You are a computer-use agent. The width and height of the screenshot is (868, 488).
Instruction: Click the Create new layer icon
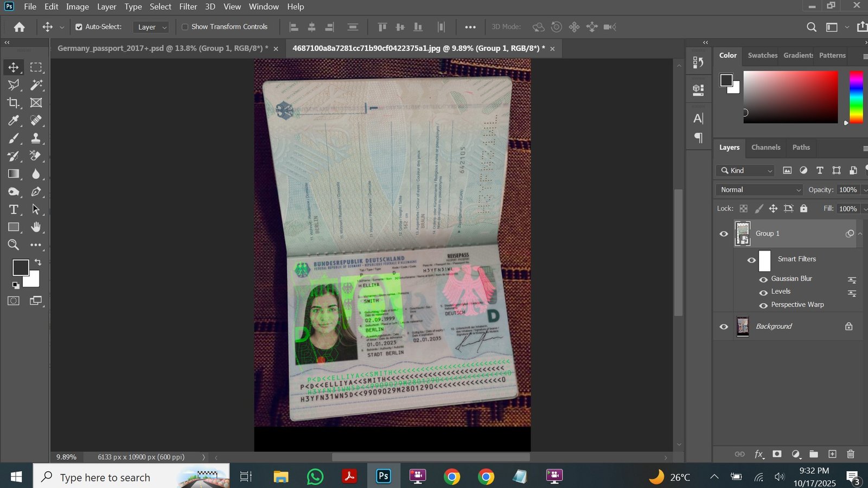click(832, 454)
